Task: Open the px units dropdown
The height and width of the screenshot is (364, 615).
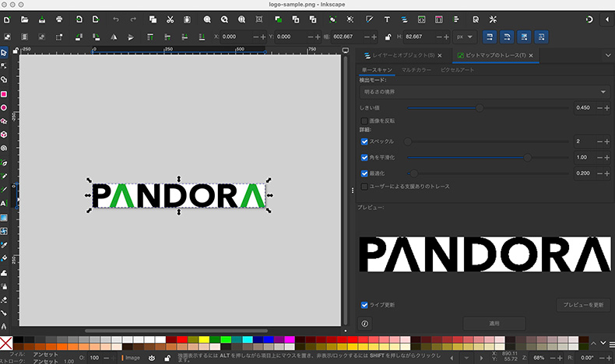Action: 465,37
